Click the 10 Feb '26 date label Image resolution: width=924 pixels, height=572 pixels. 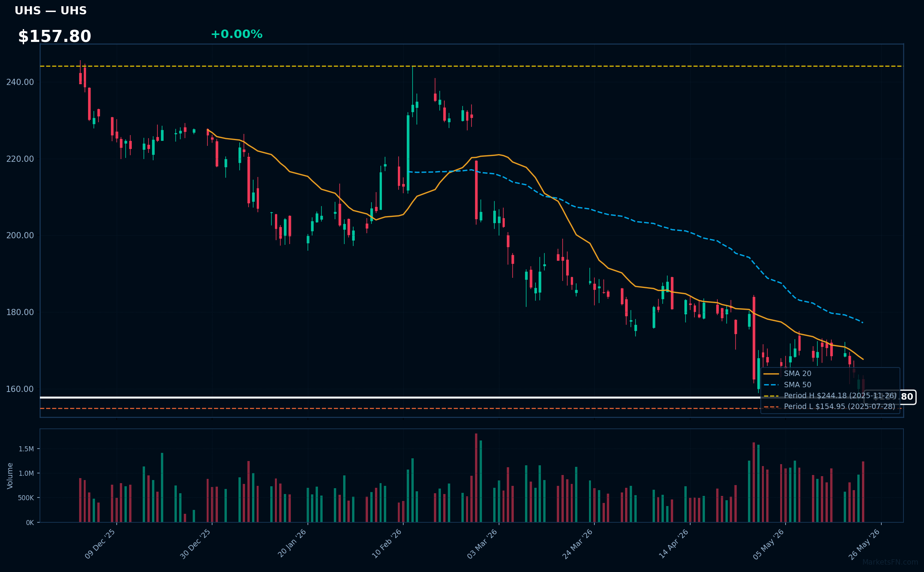tap(387, 544)
